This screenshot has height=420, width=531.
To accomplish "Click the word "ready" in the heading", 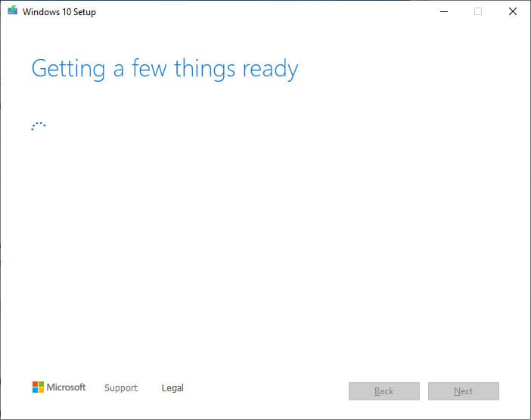I will pyautogui.click(x=270, y=70).
